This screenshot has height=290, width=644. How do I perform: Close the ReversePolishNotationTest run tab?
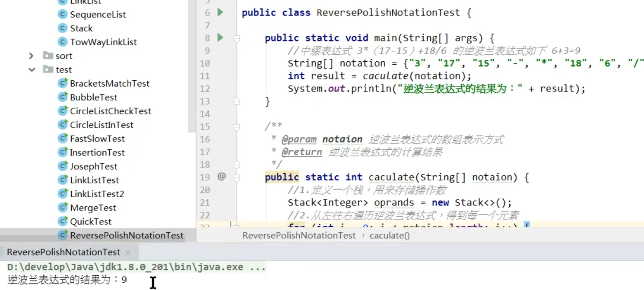click(128, 252)
